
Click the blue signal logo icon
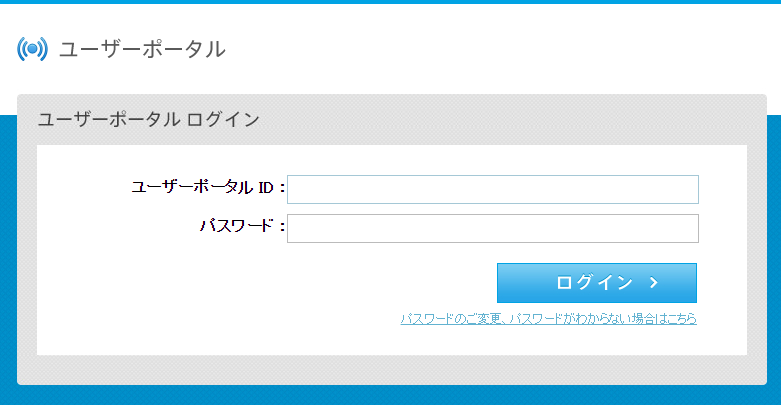pos(32,48)
